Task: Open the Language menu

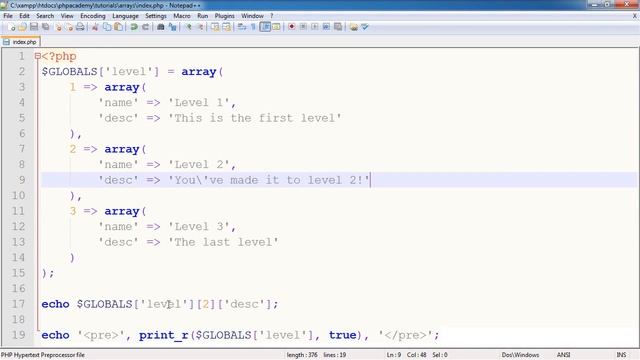Action: point(125,16)
